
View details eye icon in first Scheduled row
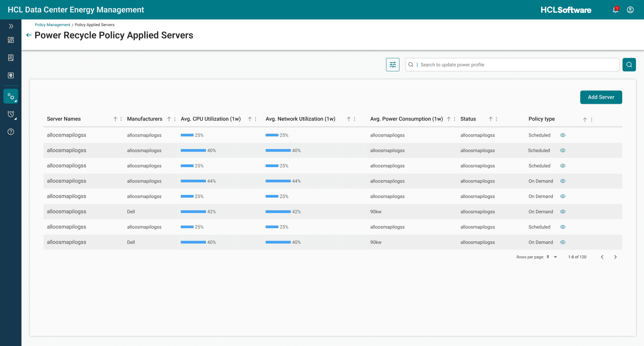click(563, 135)
